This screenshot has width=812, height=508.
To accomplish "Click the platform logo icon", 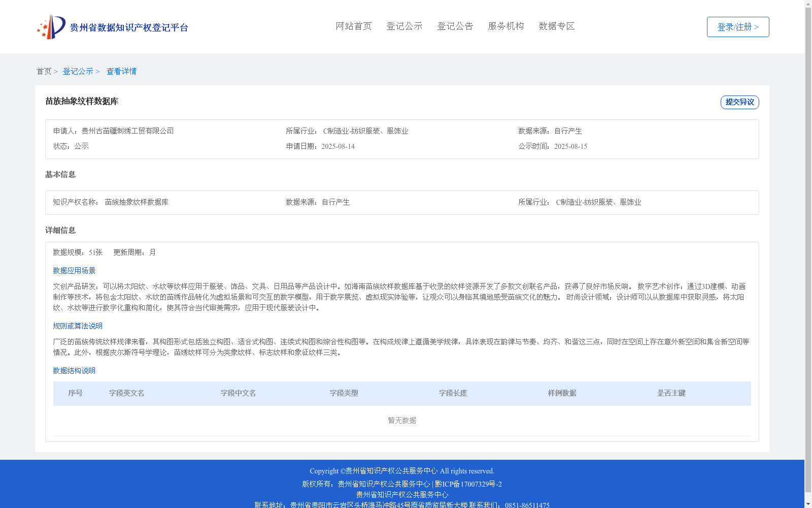I will click(x=51, y=26).
